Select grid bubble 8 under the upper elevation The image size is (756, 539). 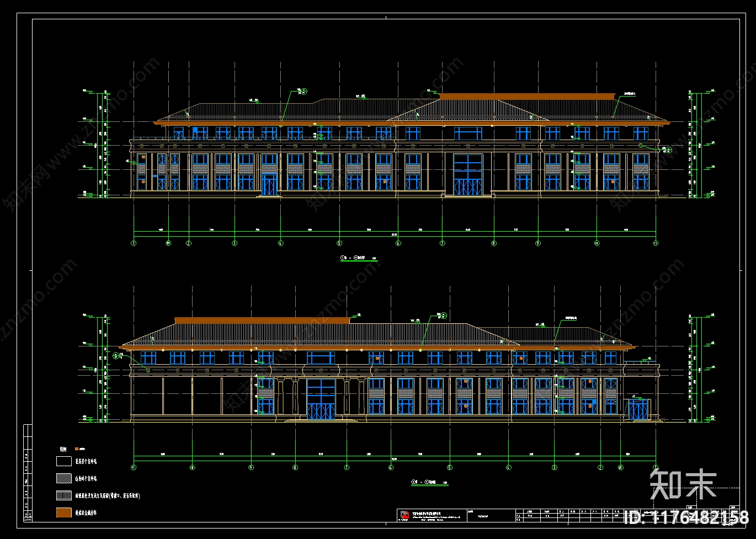pos(493,243)
